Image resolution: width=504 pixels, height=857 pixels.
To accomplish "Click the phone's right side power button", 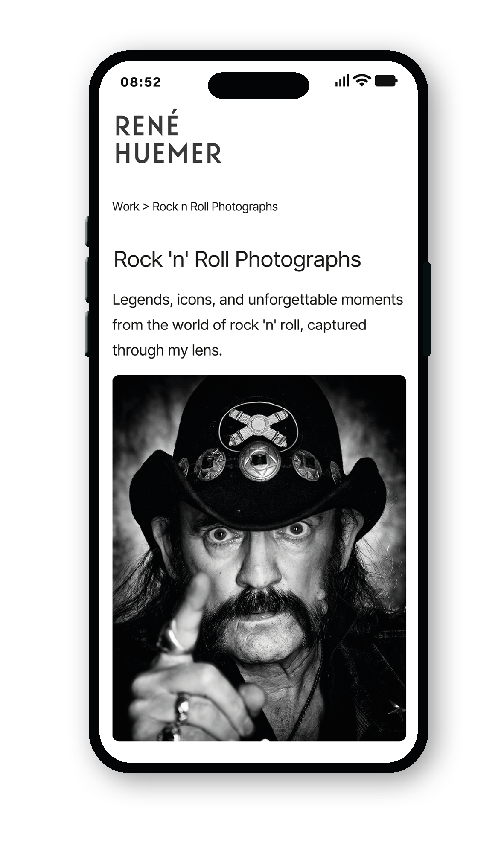I will pyautogui.click(x=427, y=309).
